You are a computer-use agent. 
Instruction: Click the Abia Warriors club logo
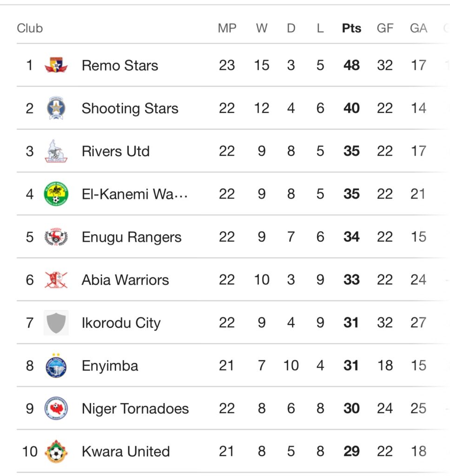coord(56,280)
